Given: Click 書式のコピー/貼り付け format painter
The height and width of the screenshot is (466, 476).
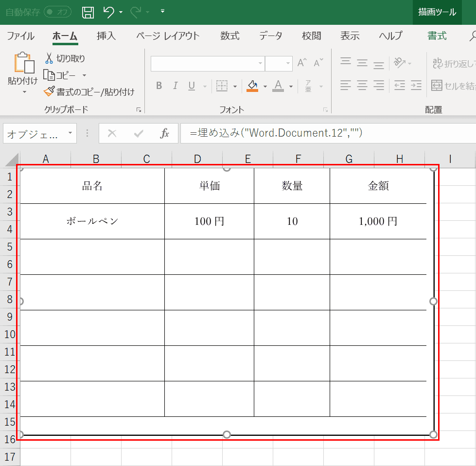Looking at the screenshot, I should click(89, 92).
